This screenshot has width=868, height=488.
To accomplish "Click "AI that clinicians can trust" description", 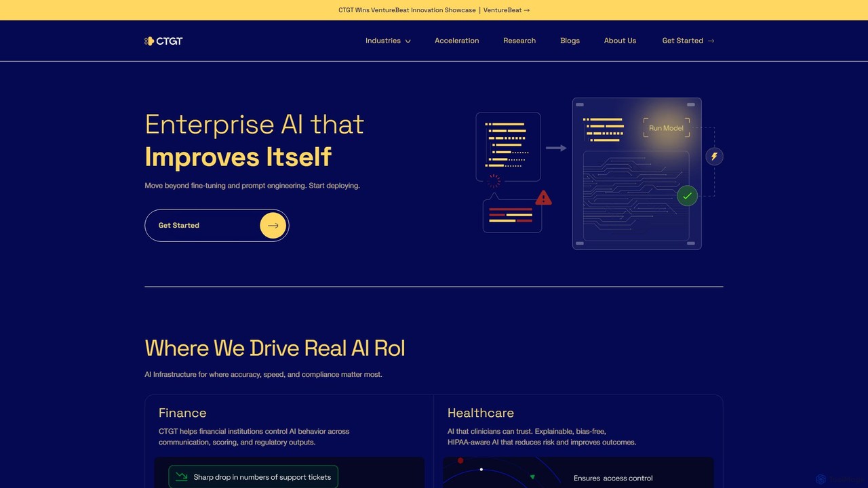I will point(542,436).
